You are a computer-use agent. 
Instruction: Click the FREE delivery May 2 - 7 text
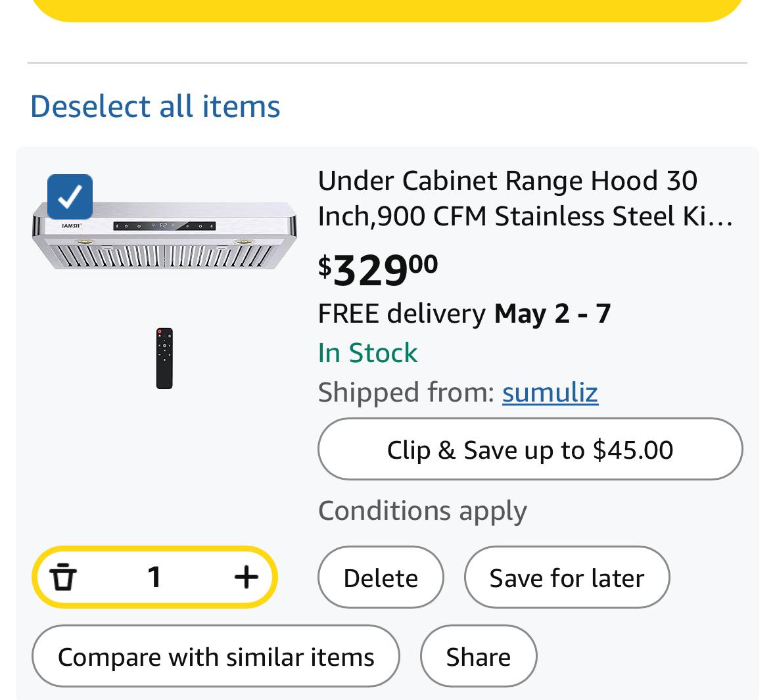point(464,314)
